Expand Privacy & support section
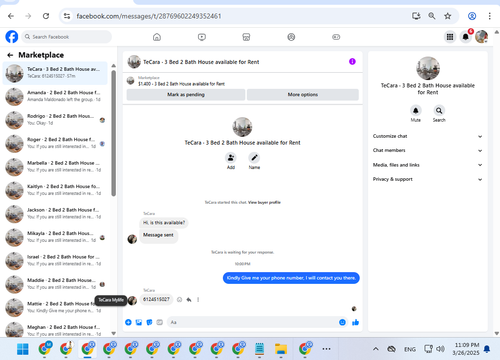 coord(428,179)
